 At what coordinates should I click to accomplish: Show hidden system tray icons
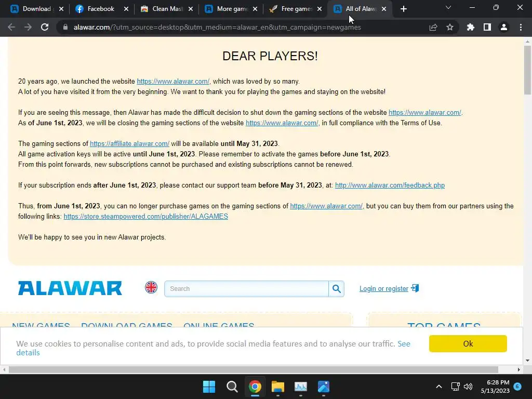click(438, 387)
